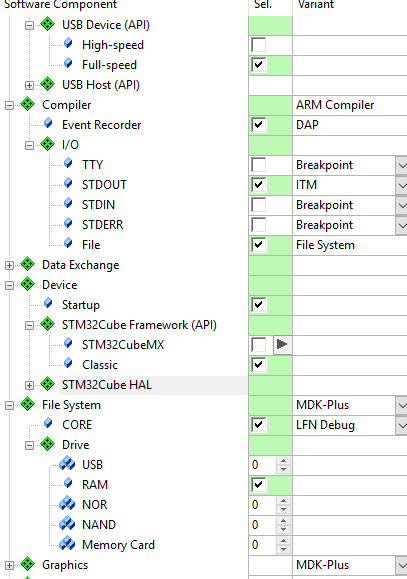Expand the Data Exchange node
Viewport: 407px width, 579px height.
coord(9,265)
